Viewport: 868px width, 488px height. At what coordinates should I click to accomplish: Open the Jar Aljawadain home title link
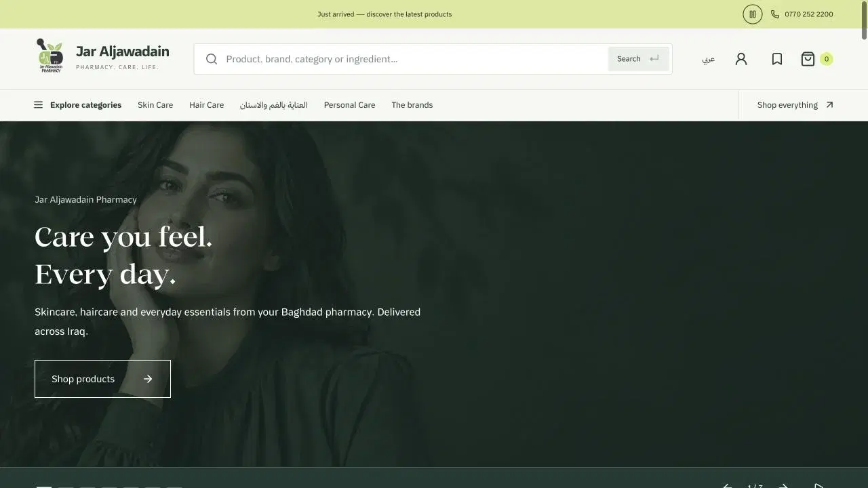click(x=123, y=52)
